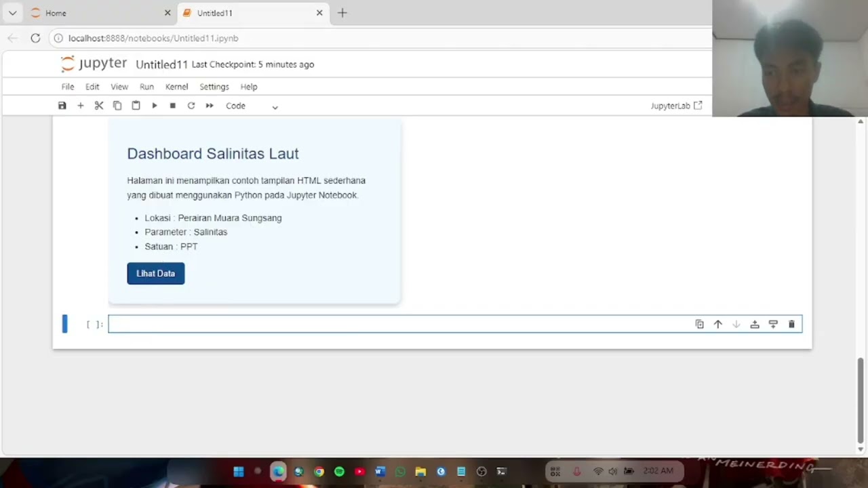Click the Last Checkpoint text
This screenshot has height=488, width=868.
(253, 64)
